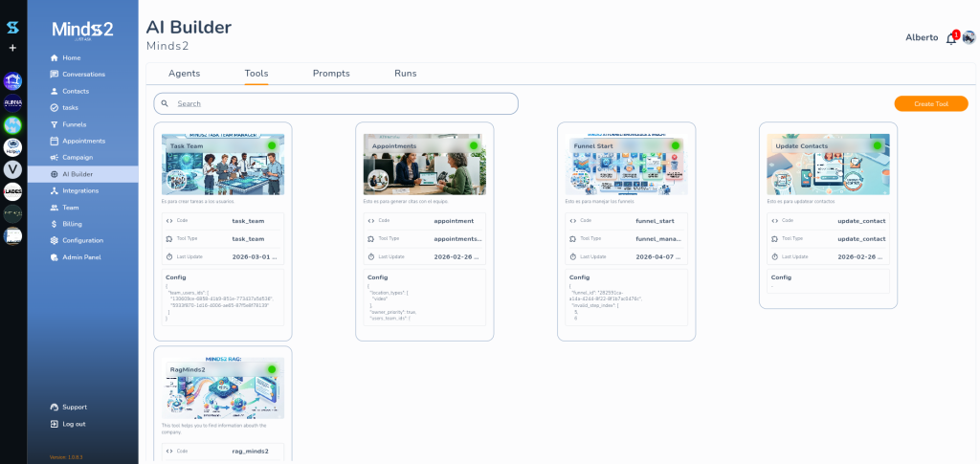Click Funnel Start Last Update '2026-04-07'
This screenshot has height=464, width=980.
click(658, 256)
